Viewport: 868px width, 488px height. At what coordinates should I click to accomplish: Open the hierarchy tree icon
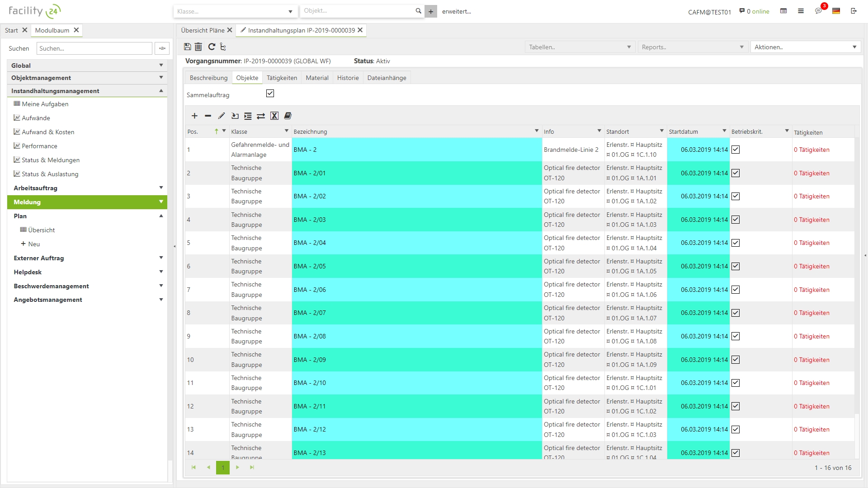click(x=223, y=47)
